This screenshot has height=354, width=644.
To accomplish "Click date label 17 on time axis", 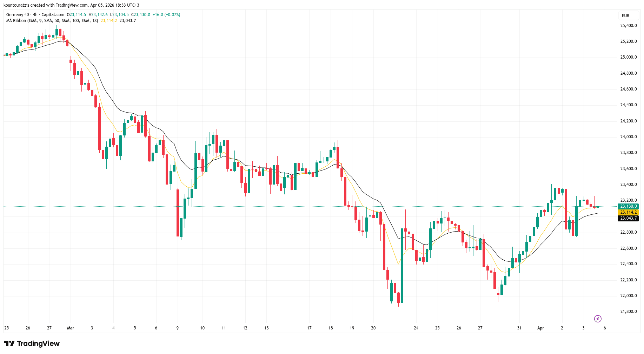I will click(x=309, y=328).
